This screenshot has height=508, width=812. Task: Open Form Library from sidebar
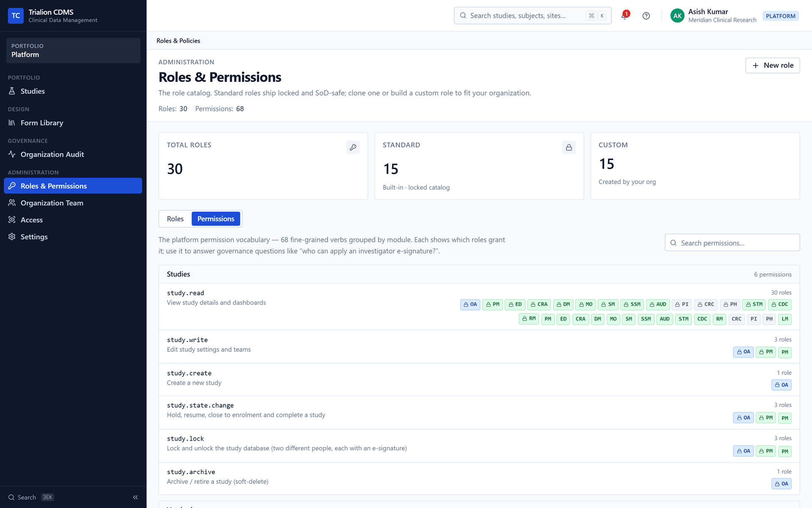[73, 123]
